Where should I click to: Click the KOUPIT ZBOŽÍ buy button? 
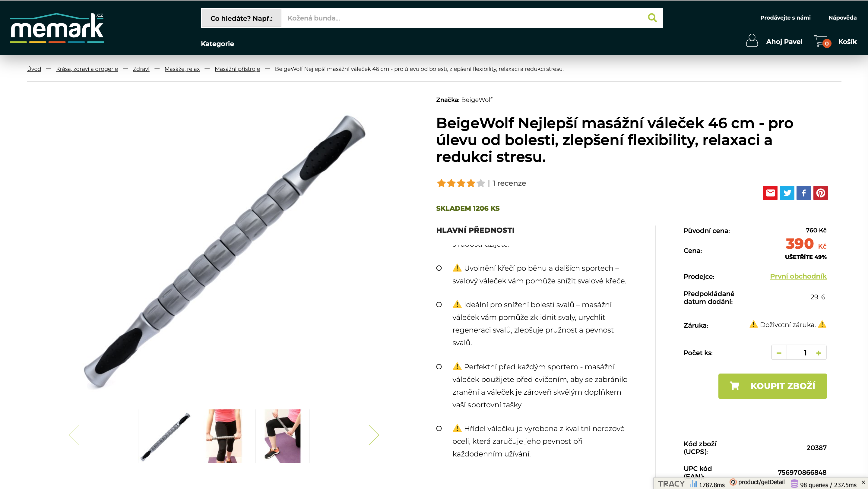[772, 386]
